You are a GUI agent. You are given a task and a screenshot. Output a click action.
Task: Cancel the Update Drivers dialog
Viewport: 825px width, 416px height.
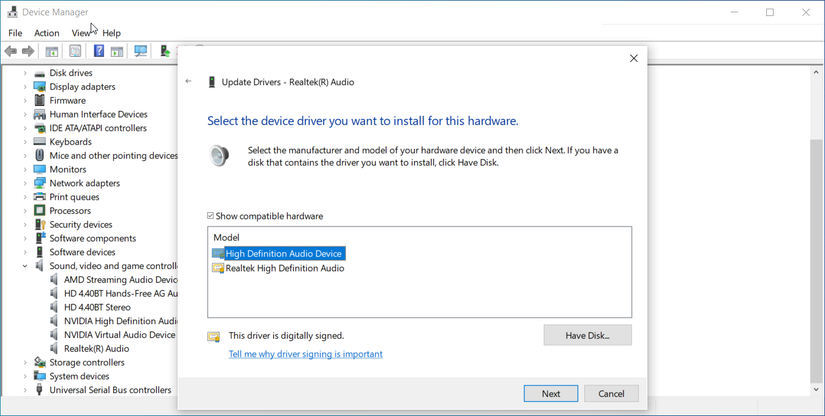[x=611, y=393]
